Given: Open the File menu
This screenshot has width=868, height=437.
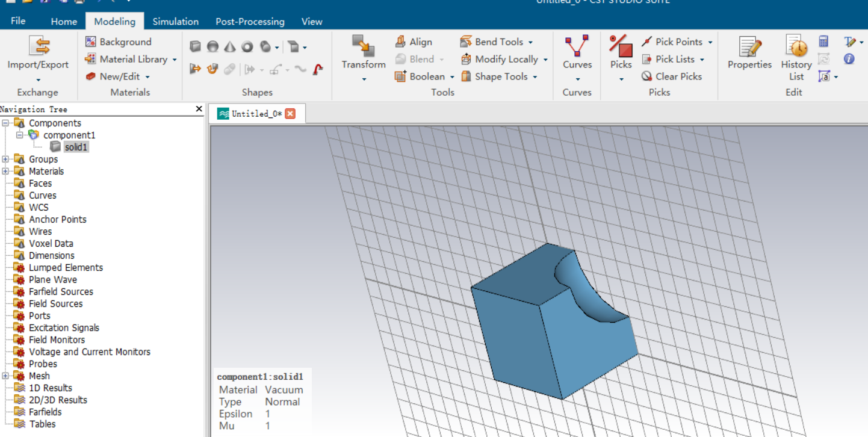Looking at the screenshot, I should tap(18, 21).
